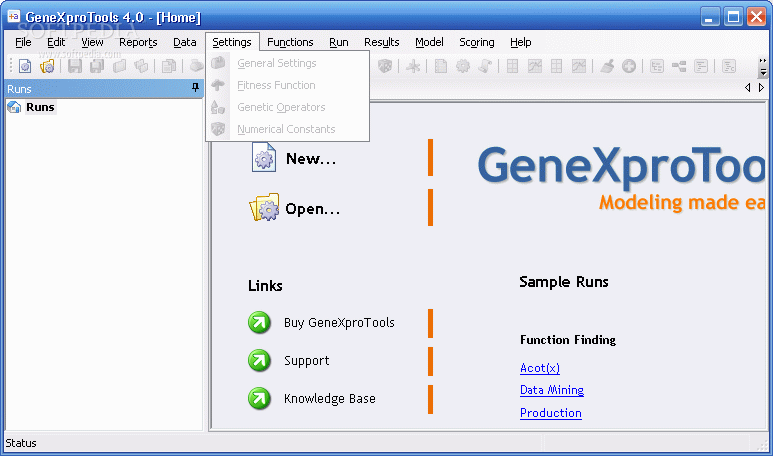Click the Open... link on the Home page

pyautogui.click(x=313, y=209)
